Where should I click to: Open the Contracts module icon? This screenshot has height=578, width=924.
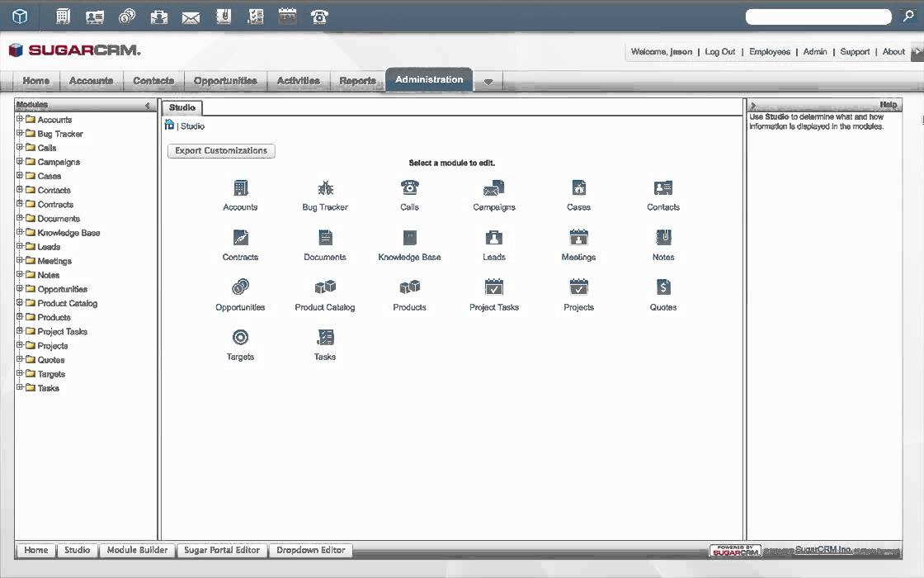pos(240,238)
